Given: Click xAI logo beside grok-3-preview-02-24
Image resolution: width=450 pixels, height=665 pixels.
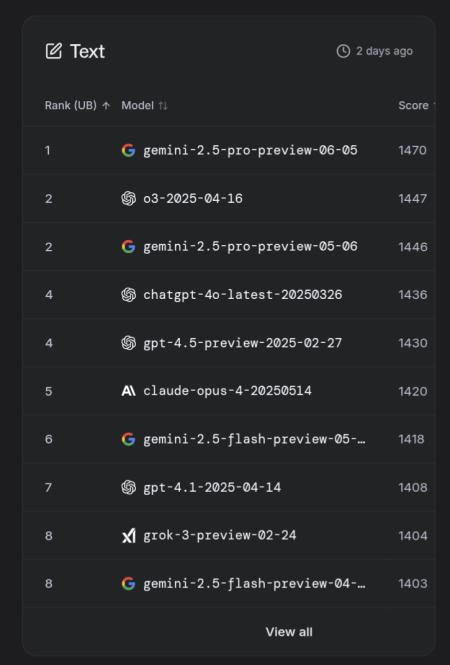Looking at the screenshot, I should [x=129, y=535].
